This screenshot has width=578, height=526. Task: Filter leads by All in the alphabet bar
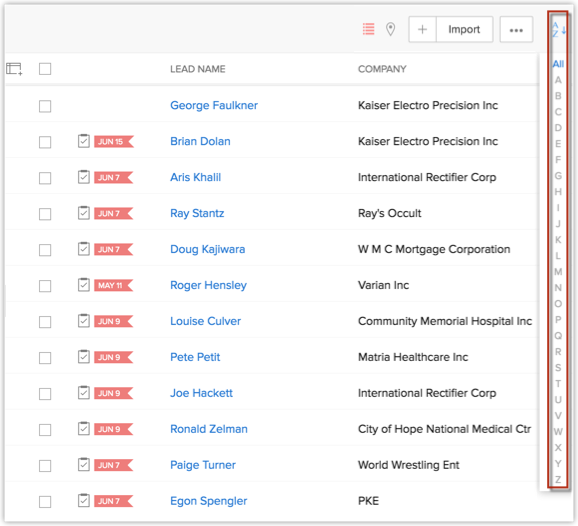(x=558, y=64)
